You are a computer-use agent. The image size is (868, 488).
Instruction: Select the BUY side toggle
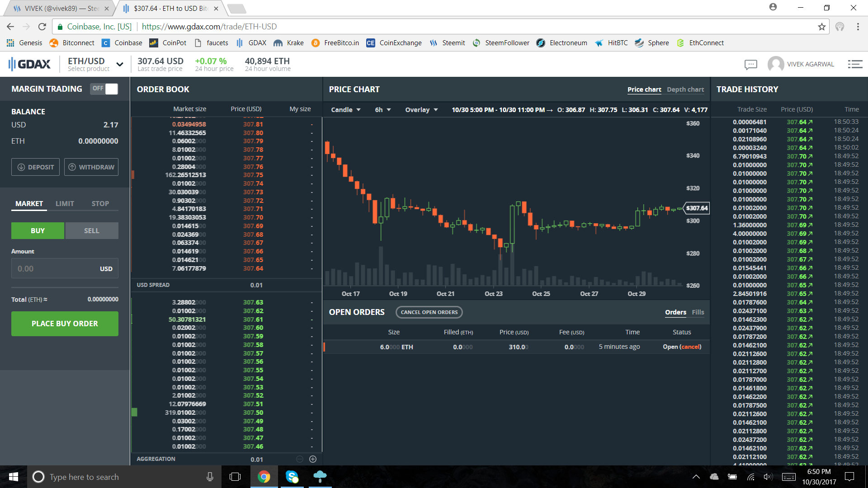(38, 230)
